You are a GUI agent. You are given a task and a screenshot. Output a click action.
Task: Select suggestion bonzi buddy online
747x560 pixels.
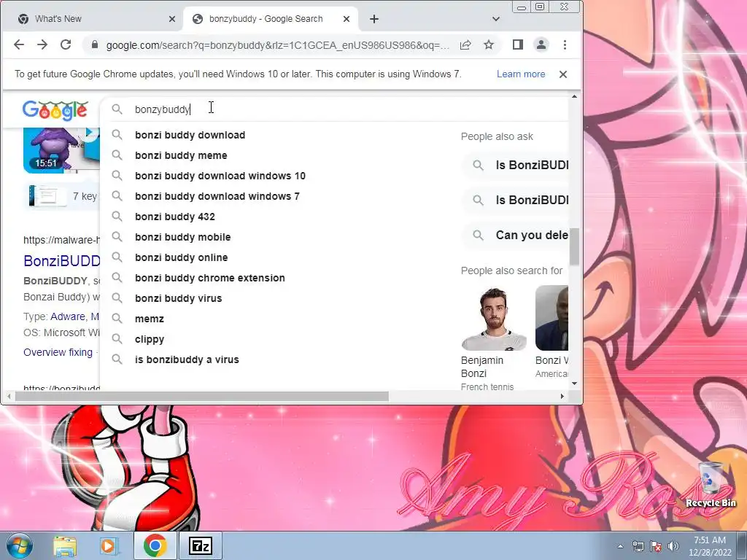[x=182, y=257]
